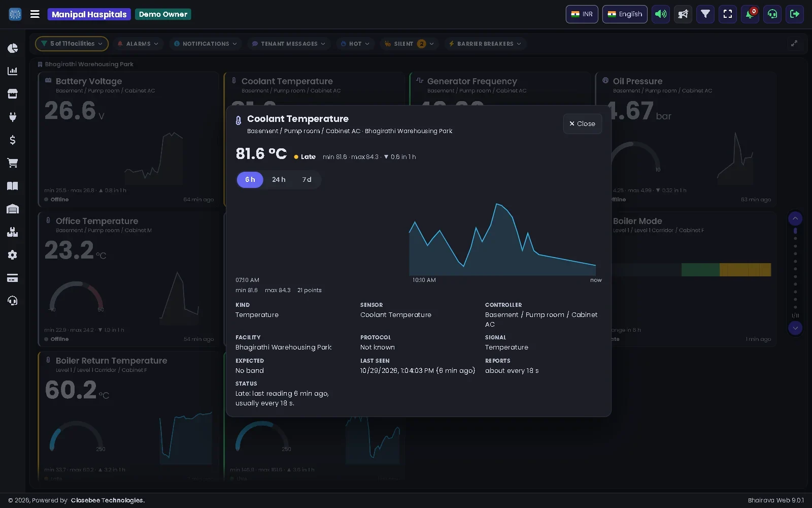Open alerts bell with zero badge
The height and width of the screenshot is (508, 812).
click(x=750, y=14)
